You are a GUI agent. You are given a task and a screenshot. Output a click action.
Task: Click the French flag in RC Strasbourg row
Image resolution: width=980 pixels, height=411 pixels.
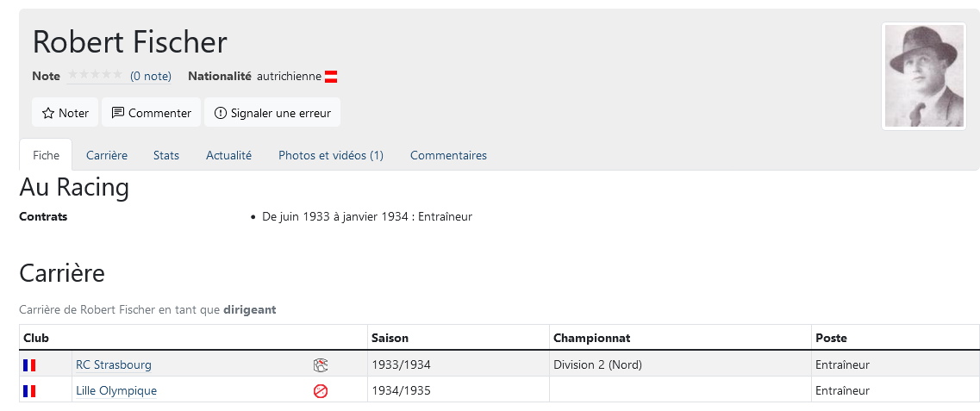(29, 365)
